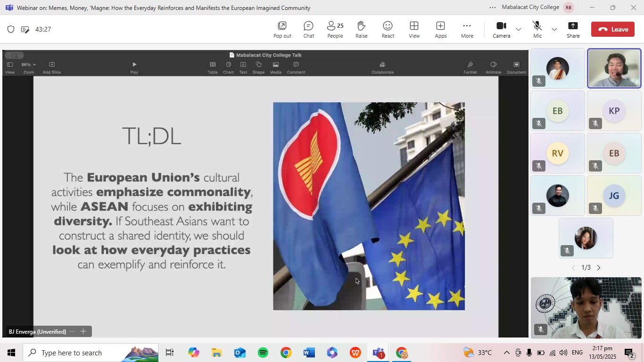Click Collaborate icon in shared Keynote toolbar

(382, 67)
